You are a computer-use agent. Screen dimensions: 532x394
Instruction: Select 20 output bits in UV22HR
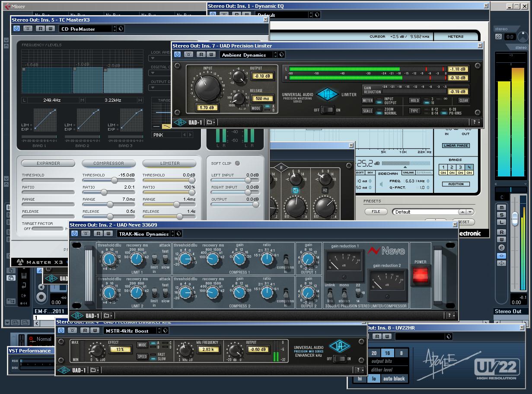374,353
